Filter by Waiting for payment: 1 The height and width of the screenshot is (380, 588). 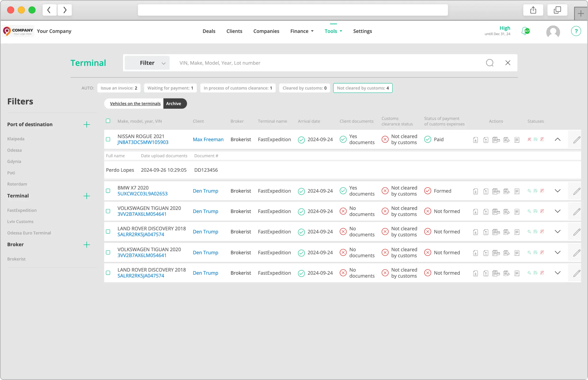170,88
